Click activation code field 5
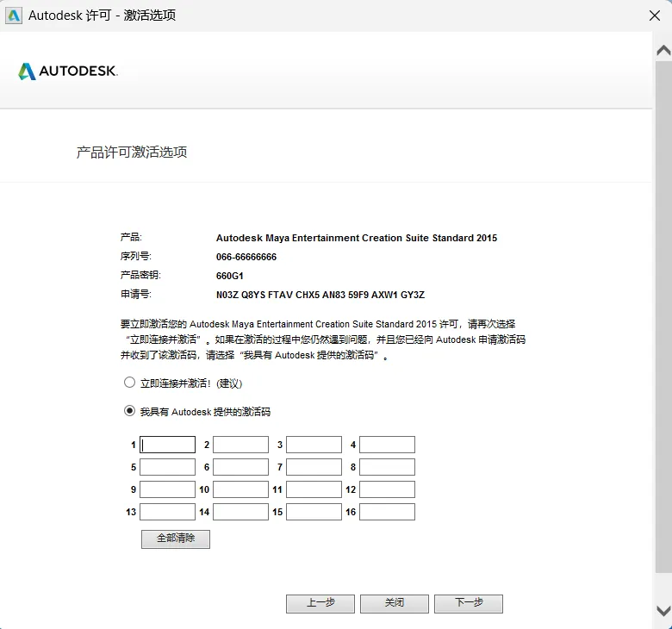Screen dimensions: 672x629 [x=168, y=467]
